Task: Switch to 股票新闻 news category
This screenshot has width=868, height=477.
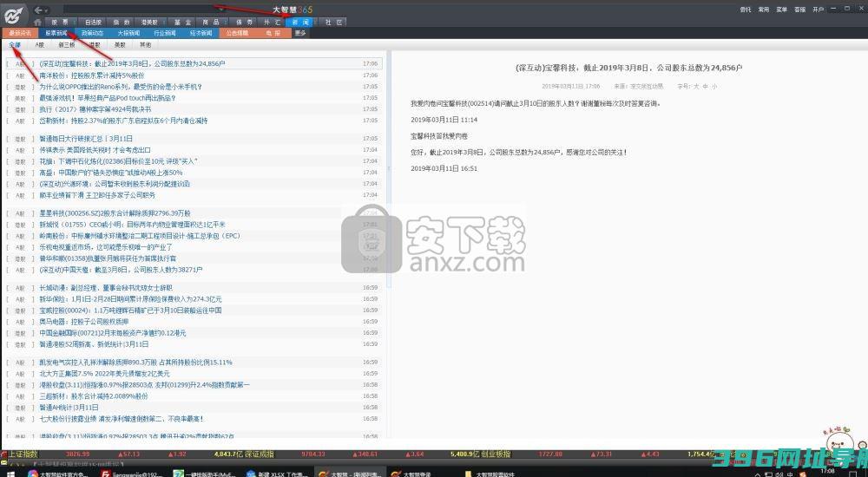Action: 56,33
